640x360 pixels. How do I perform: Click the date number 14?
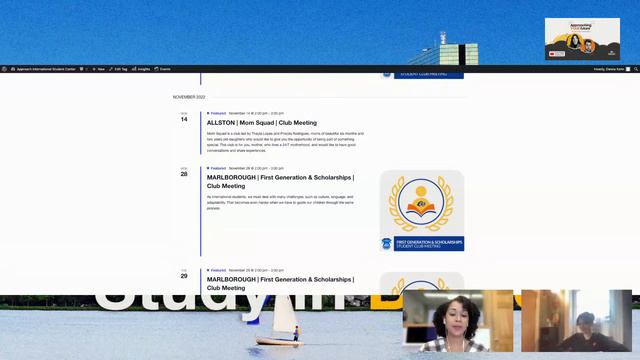[184, 119]
